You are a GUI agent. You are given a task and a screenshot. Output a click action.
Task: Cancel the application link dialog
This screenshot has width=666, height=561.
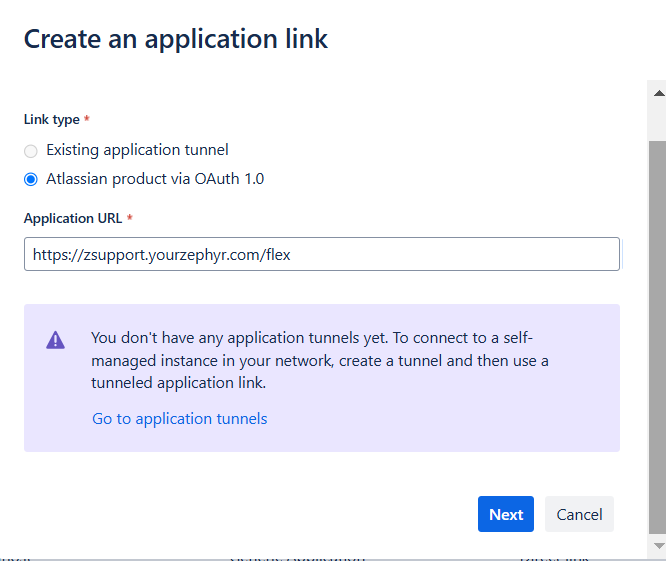point(579,514)
